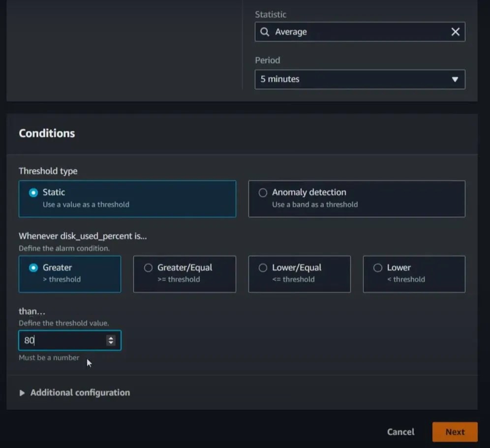This screenshot has width=490, height=448.
Task: Click the up arrow to increase the threshold value
Action: pyautogui.click(x=111, y=337)
